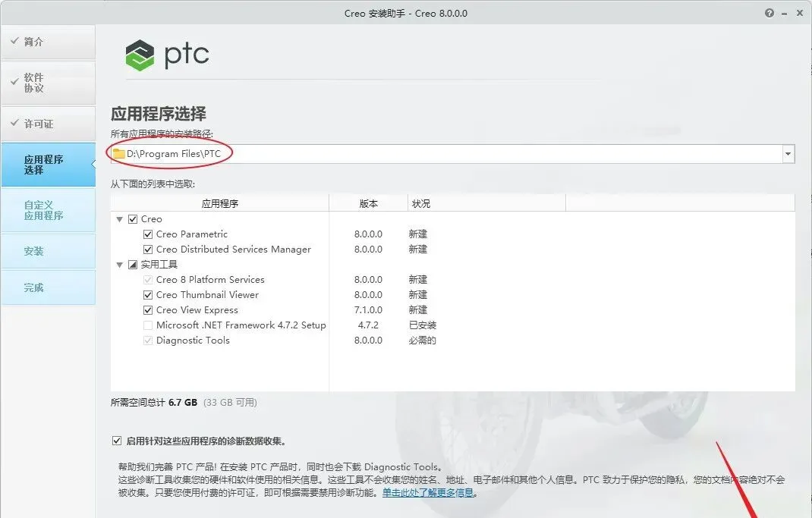Go to the 软件协议 step
Image resolution: width=812 pixels, height=518 pixels.
[48, 83]
